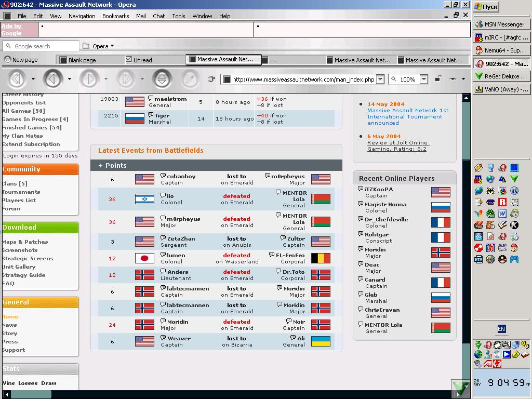This screenshot has height=399, width=532.
Task: Click the Russian flag in Tiger row
Action: (x=135, y=118)
